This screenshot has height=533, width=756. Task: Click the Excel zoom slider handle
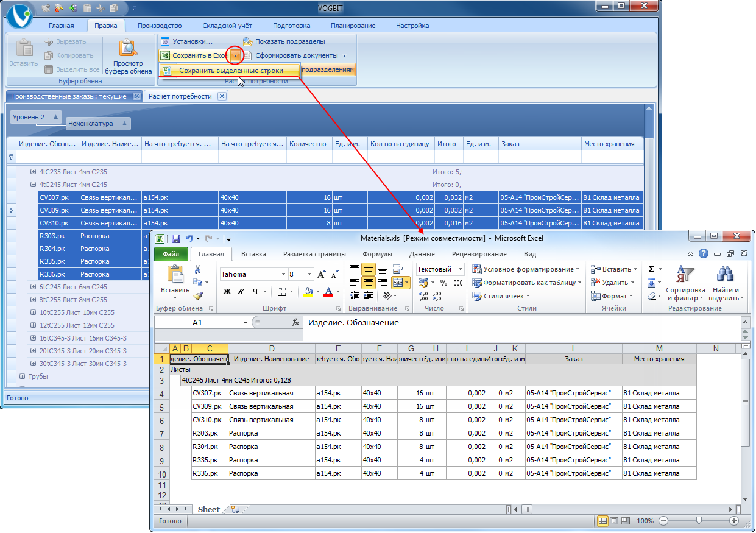(x=699, y=521)
